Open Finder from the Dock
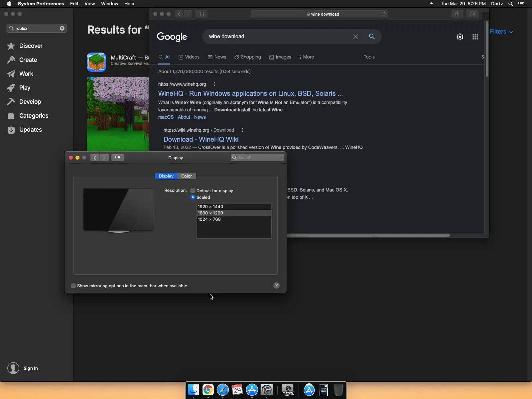Viewport: 532px width, 399px height. pos(194,390)
